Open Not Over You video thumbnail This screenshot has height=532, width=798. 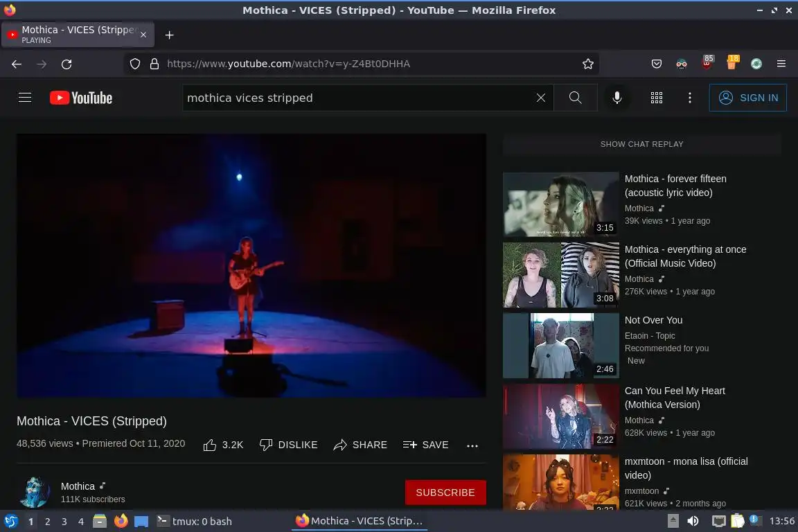point(561,346)
